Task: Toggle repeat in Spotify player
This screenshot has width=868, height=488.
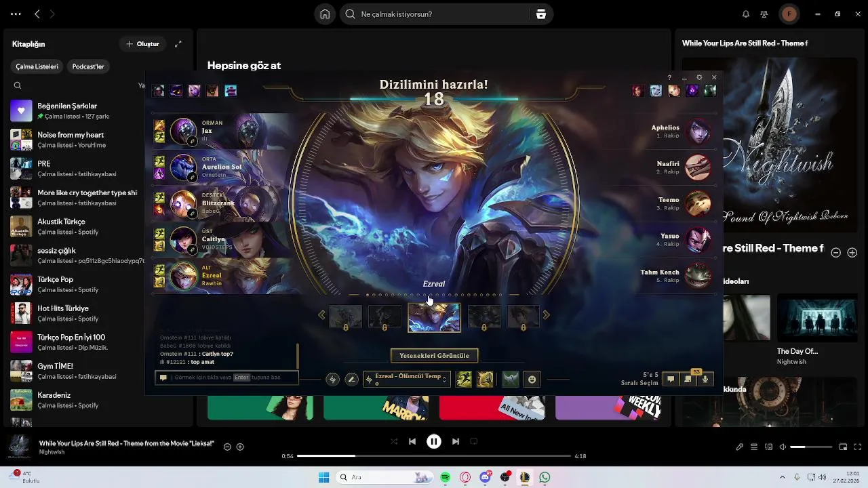Action: point(474,441)
